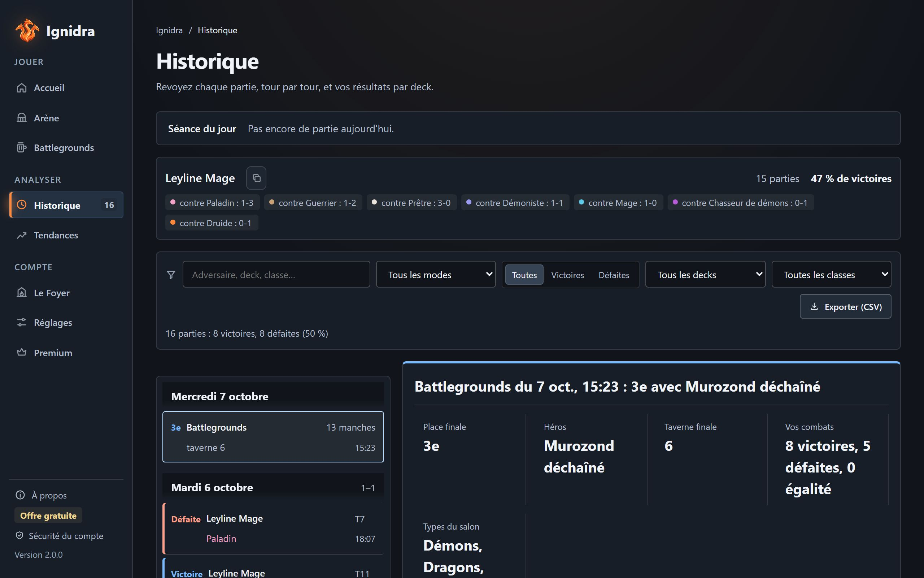The height and width of the screenshot is (578, 924).
Task: Select the 3e Battlegrounds 15:23 game card
Action: tap(273, 437)
